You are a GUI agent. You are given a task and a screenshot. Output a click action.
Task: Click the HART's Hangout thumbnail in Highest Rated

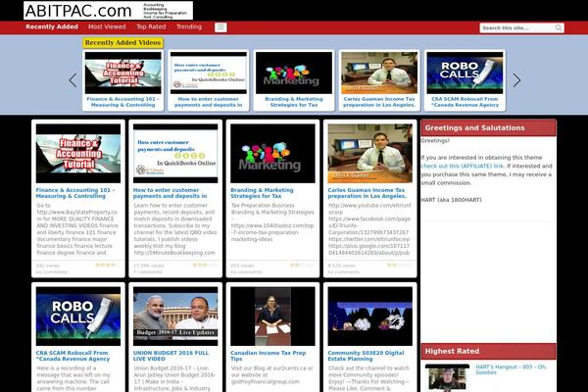click(x=448, y=377)
